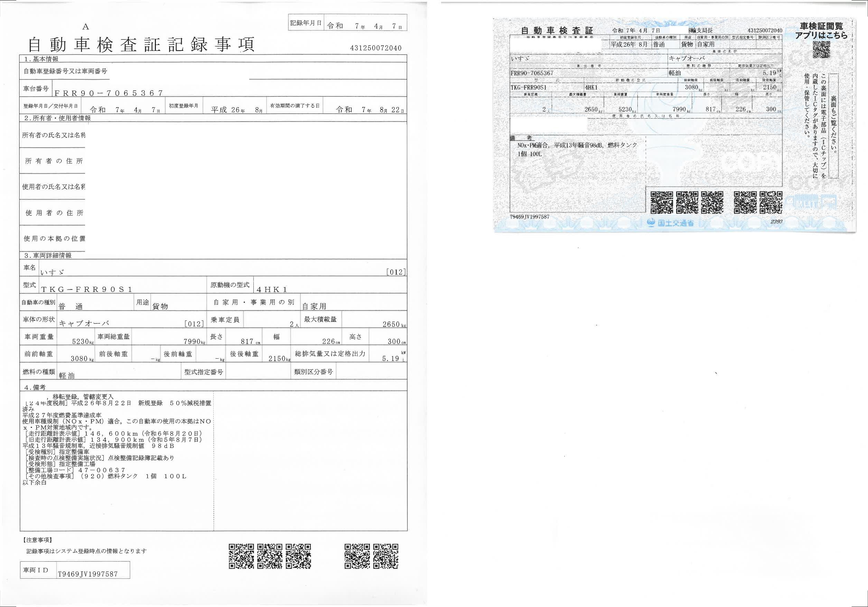This screenshot has height=607, width=868.
Task: Click 5230kg beside 車両重量 on the record sheet
Action: 83,341
